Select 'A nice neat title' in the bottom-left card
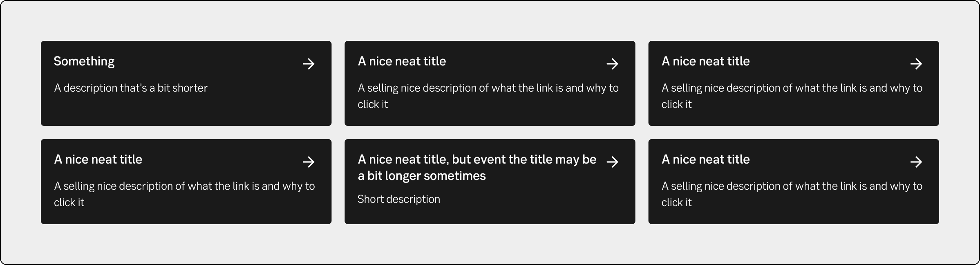The image size is (980, 265). click(98, 159)
